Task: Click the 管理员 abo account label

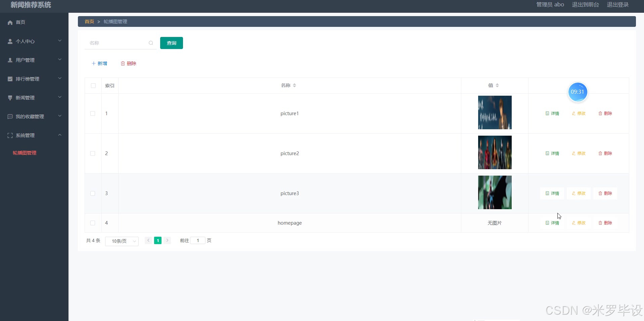Action: pyautogui.click(x=550, y=5)
